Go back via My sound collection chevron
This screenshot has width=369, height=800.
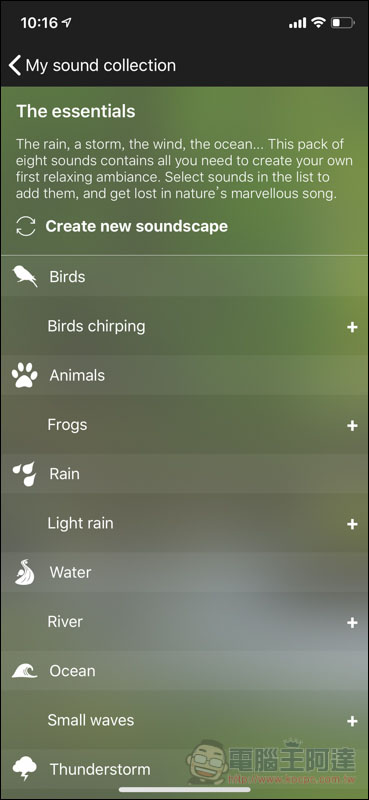15,65
